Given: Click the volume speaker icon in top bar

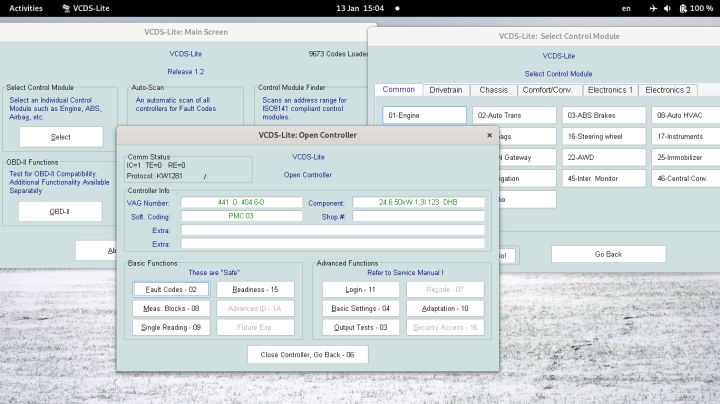Looking at the screenshot, I should click(x=667, y=8).
